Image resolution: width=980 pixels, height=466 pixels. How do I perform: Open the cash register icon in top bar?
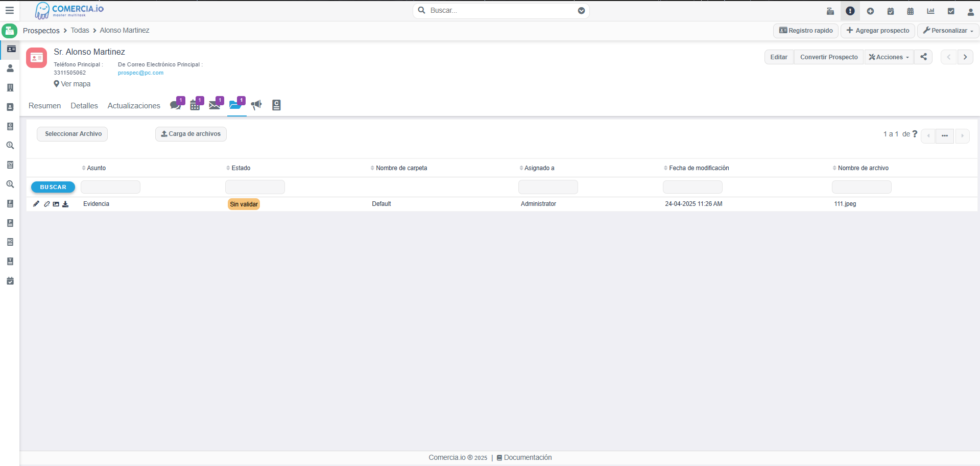[x=830, y=11]
